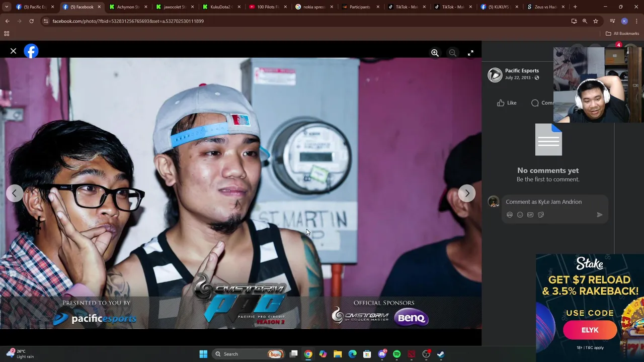Go to the previous photo

(x=15, y=193)
